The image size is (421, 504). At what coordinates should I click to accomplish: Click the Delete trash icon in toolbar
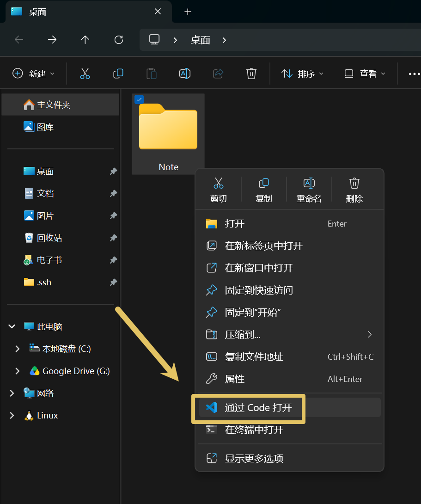click(251, 74)
